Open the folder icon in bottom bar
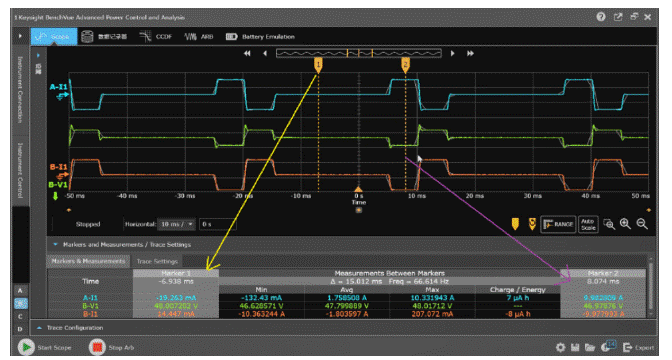 tap(590, 347)
